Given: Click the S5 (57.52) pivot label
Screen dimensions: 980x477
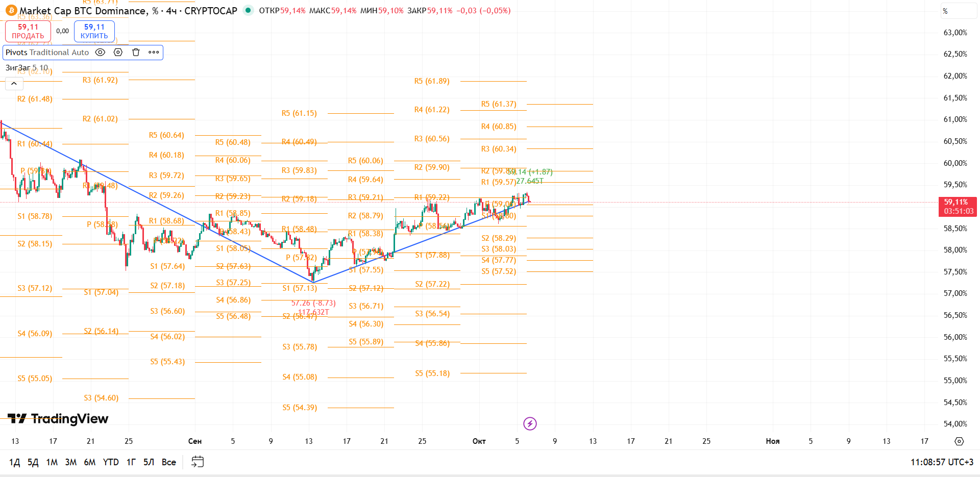Looking at the screenshot, I should coord(499,271).
